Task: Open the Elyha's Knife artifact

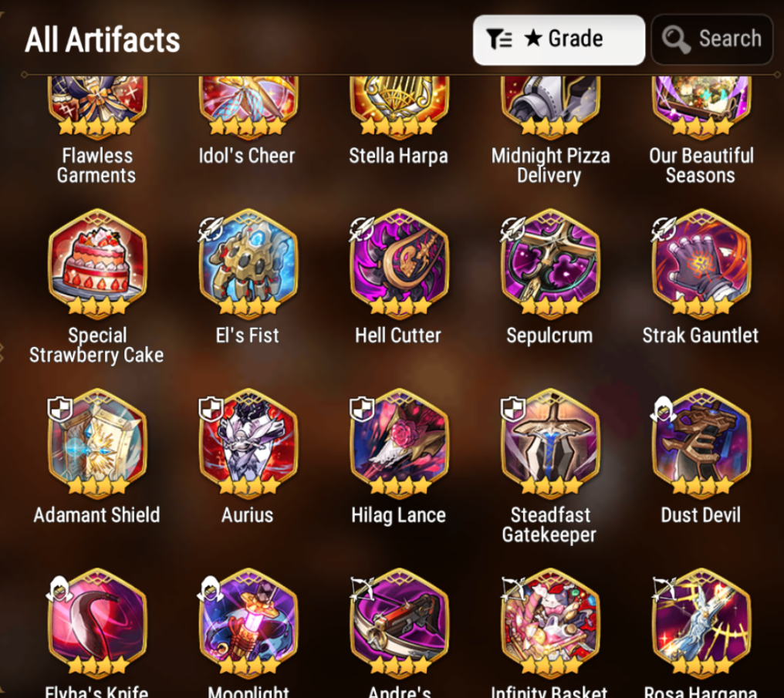Action: [97, 623]
